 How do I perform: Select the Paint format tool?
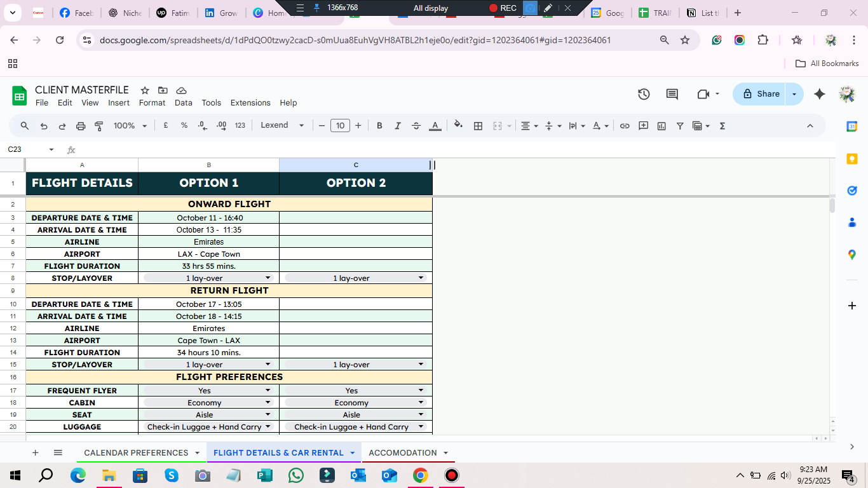[x=99, y=126]
